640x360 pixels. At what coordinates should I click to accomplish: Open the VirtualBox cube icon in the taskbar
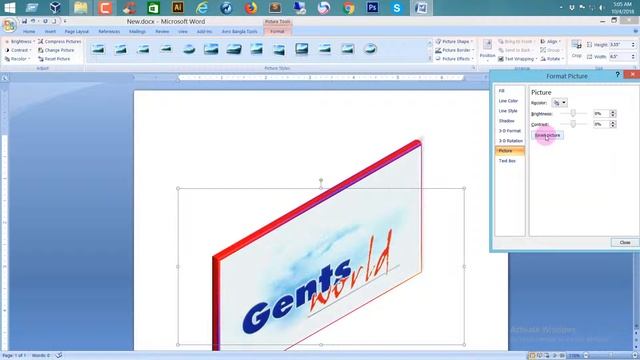[x=55, y=8]
